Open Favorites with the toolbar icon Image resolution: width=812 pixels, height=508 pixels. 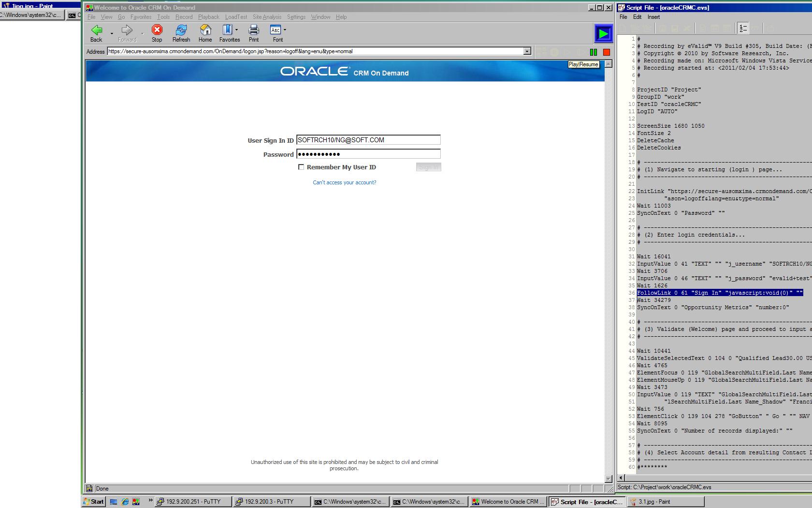(x=228, y=30)
